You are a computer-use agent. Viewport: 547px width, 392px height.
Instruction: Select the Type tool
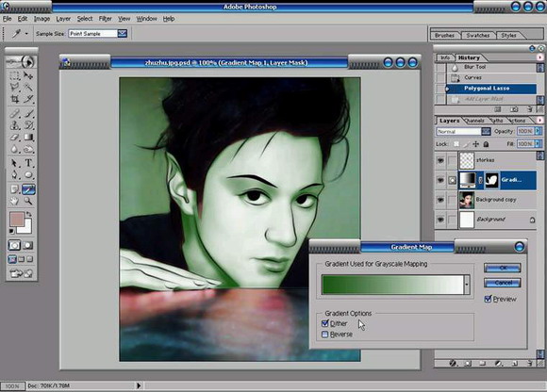point(28,163)
